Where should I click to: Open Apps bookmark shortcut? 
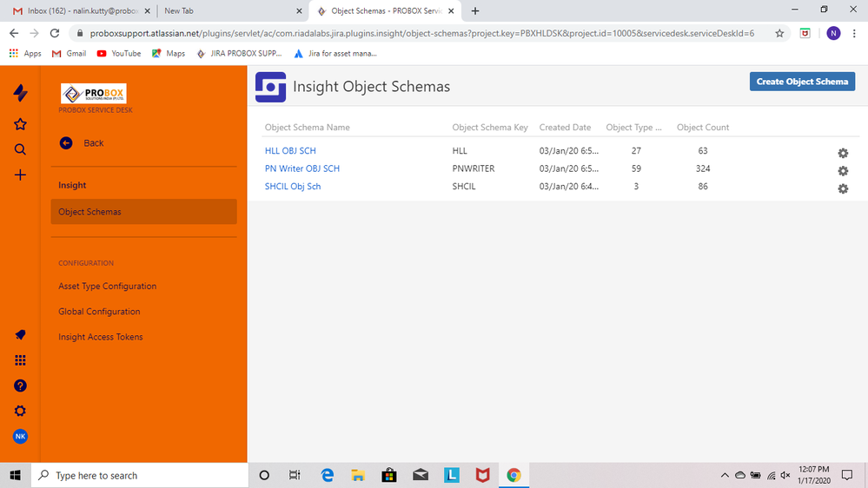point(25,53)
